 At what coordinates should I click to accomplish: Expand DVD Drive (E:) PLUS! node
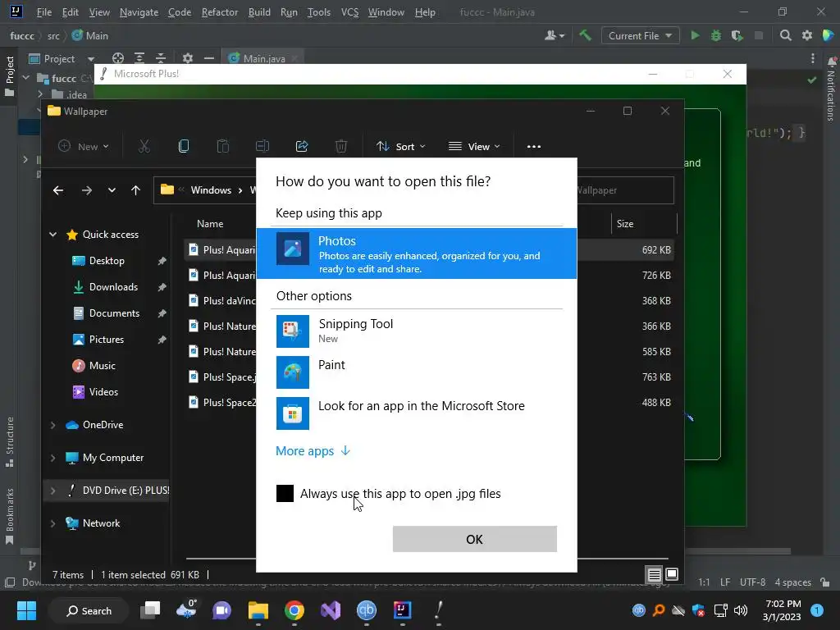click(x=53, y=491)
